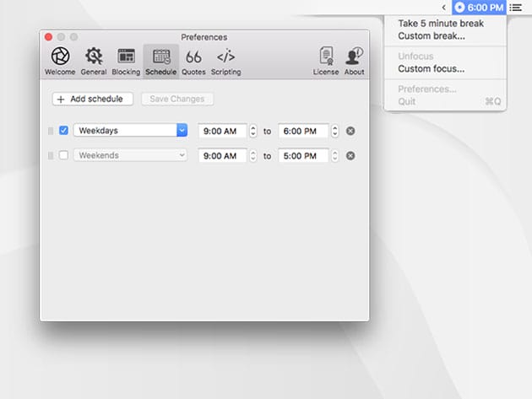Image resolution: width=532 pixels, height=399 pixels.
Task: Open the License pane
Action: [326, 61]
